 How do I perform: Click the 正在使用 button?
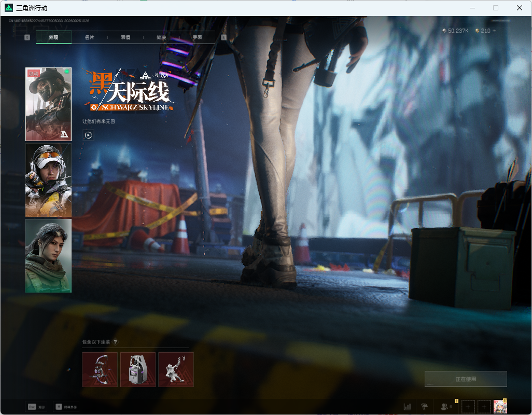(466, 379)
